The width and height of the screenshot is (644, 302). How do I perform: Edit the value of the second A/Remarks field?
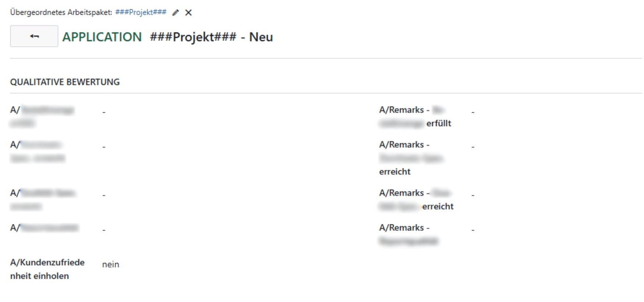[x=473, y=147]
